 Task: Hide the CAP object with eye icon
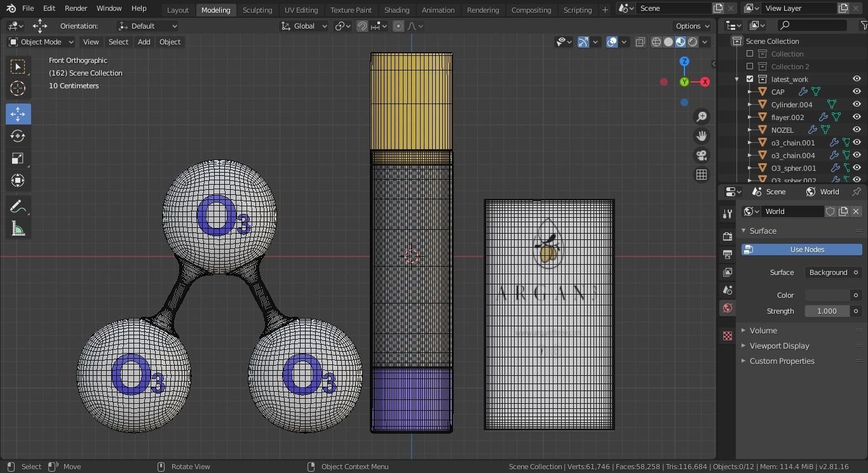click(857, 92)
